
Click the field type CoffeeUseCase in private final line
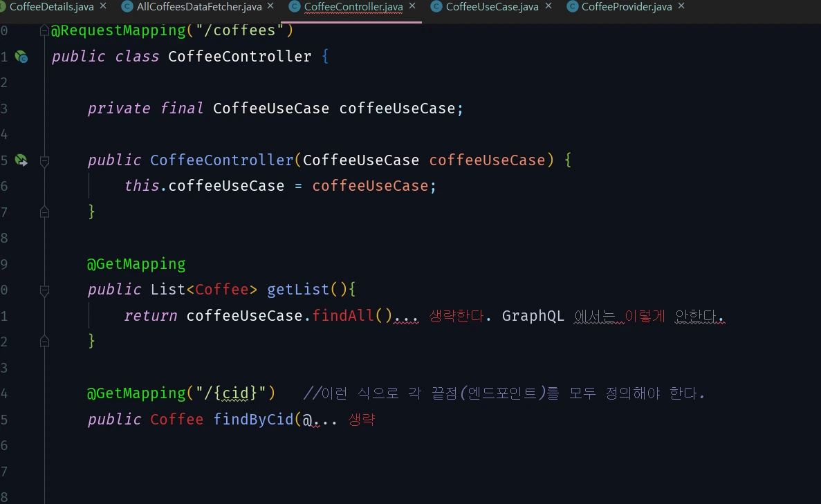271,109
